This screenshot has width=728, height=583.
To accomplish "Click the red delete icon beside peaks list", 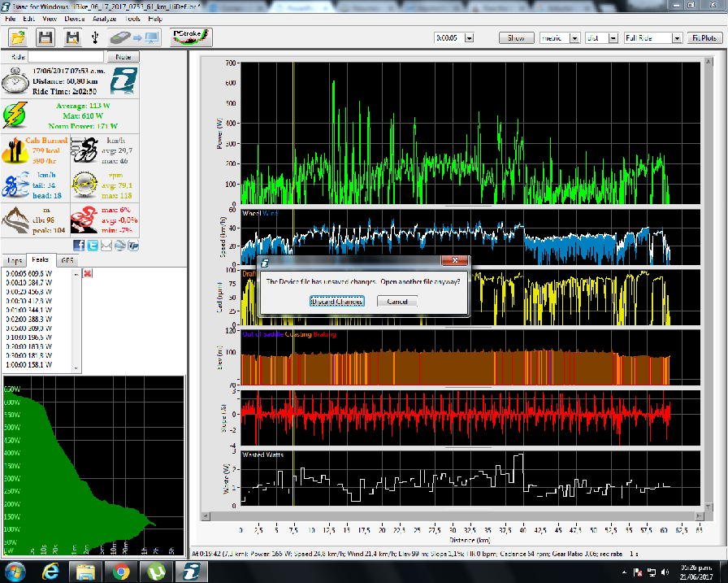I will click(x=88, y=273).
